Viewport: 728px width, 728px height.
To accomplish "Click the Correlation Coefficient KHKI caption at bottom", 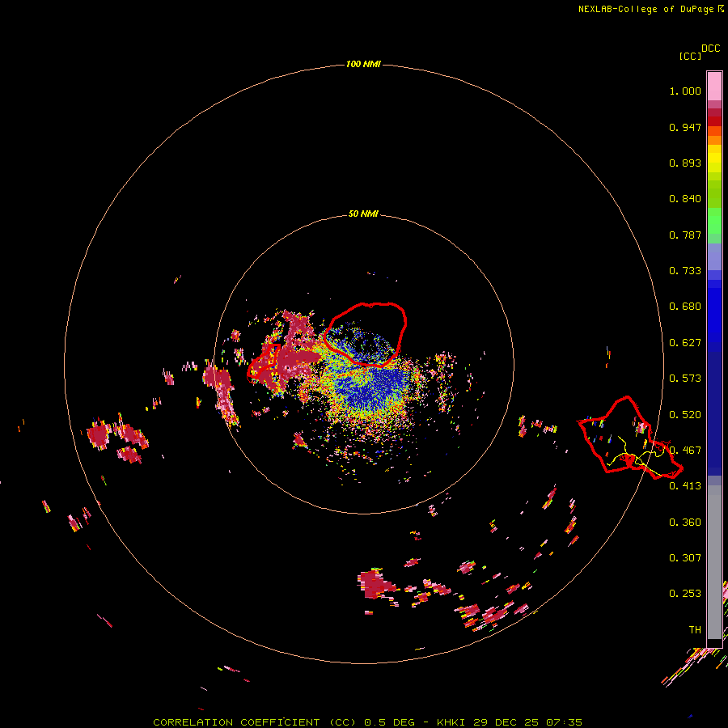I will 367,722.
